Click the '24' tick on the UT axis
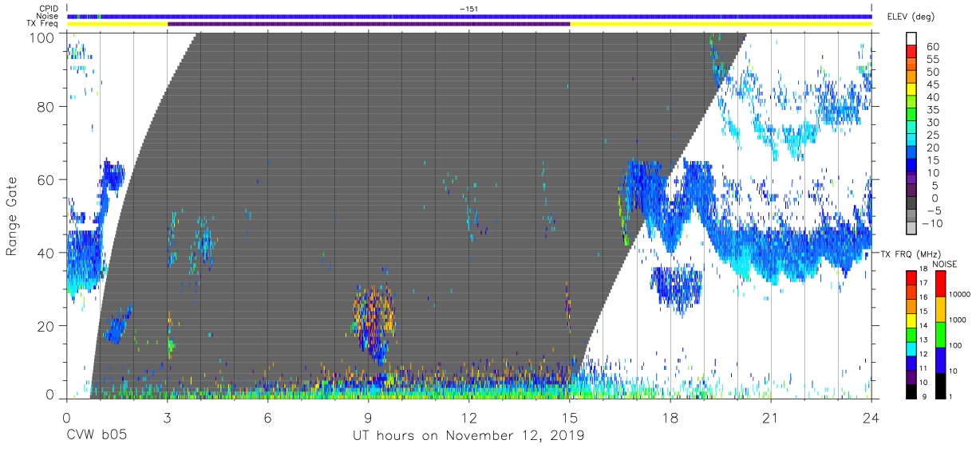 [871, 417]
